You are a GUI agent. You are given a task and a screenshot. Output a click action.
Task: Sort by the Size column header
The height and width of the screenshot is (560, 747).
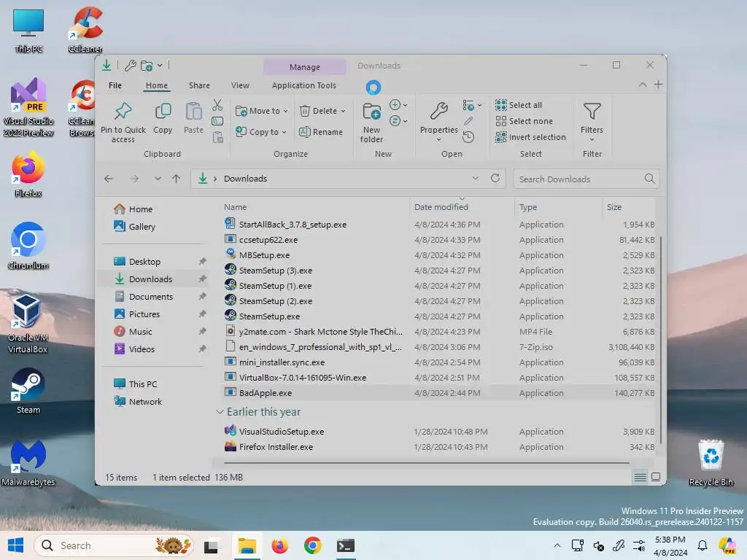click(x=628, y=207)
